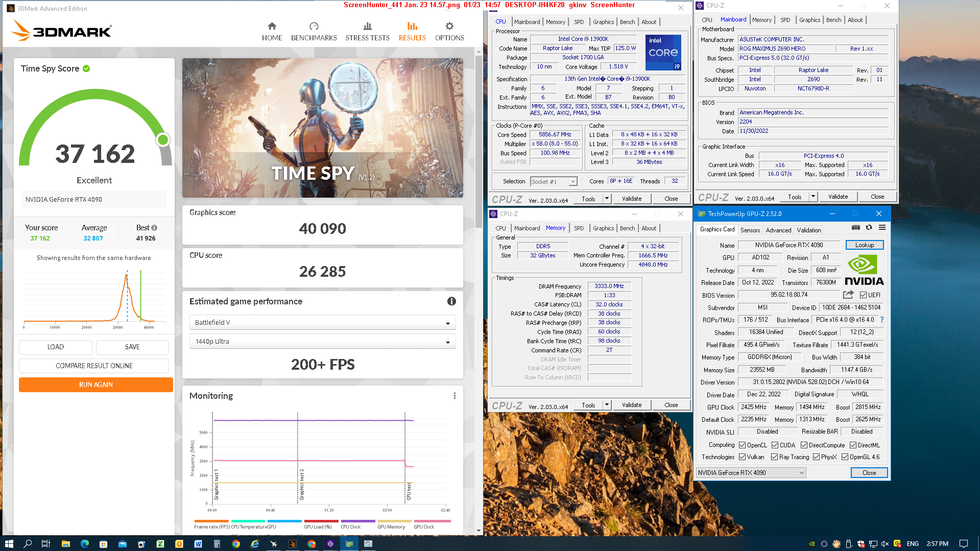The width and height of the screenshot is (980, 551).
Task: Click the LOAD button in 3DMark
Action: [x=56, y=347]
